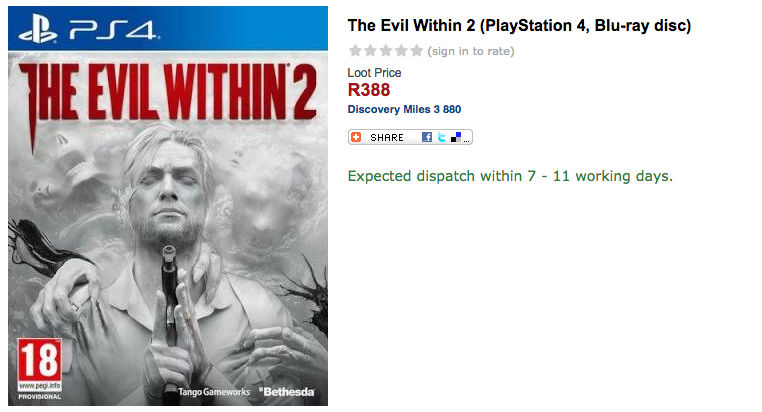
Task: Select the fourth rating star
Action: click(401, 50)
